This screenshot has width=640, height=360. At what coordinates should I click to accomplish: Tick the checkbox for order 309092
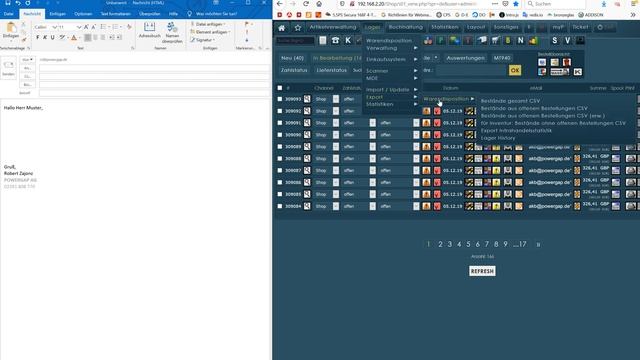280,111
